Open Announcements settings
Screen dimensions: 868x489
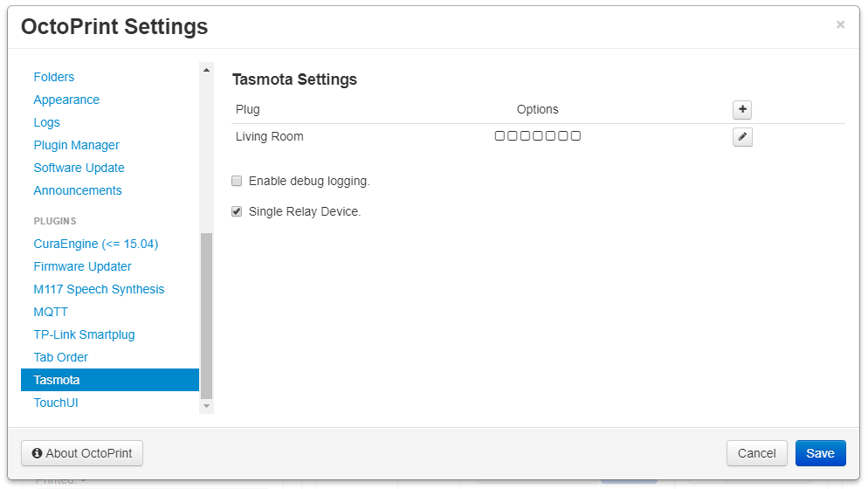pos(78,190)
